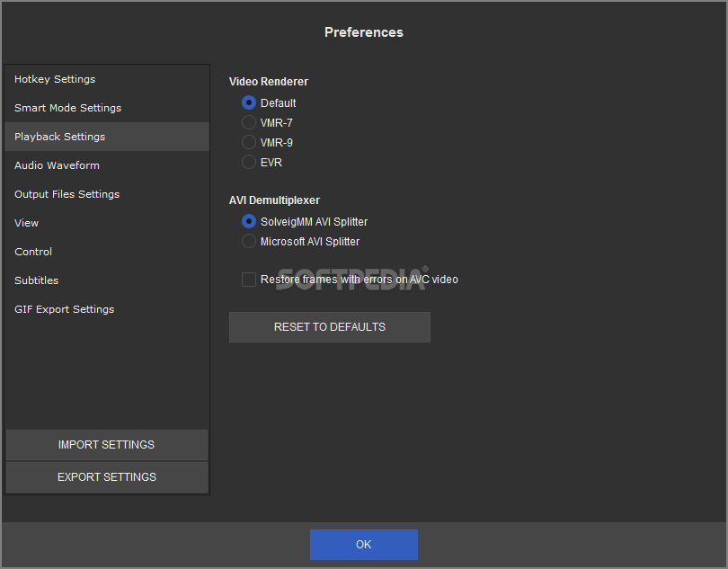Open View preferences section

(107, 223)
